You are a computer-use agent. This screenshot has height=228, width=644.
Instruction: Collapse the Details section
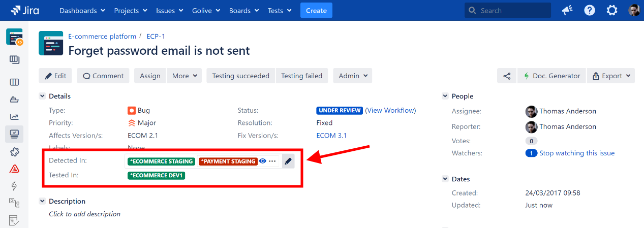tap(43, 96)
